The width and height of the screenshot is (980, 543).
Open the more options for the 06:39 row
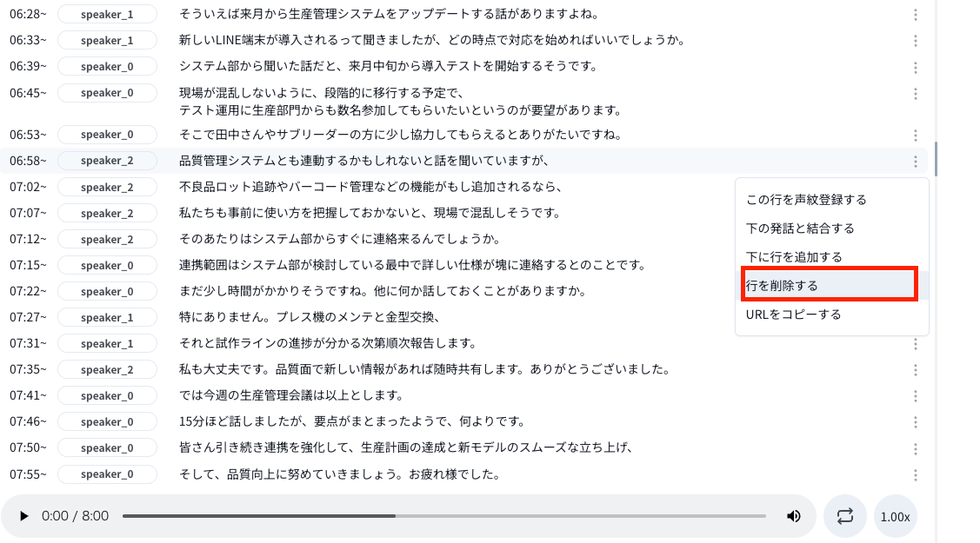(916, 67)
